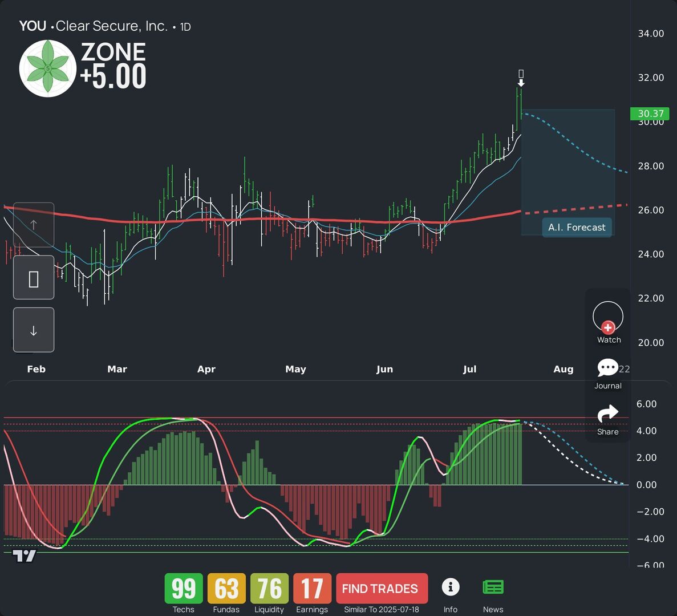Click the 24.00 price axis label

pyautogui.click(x=651, y=254)
